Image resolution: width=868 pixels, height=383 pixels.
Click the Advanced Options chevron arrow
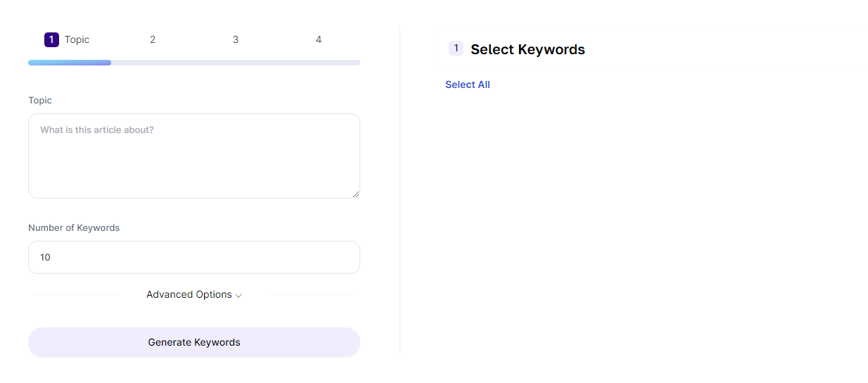[x=238, y=296]
